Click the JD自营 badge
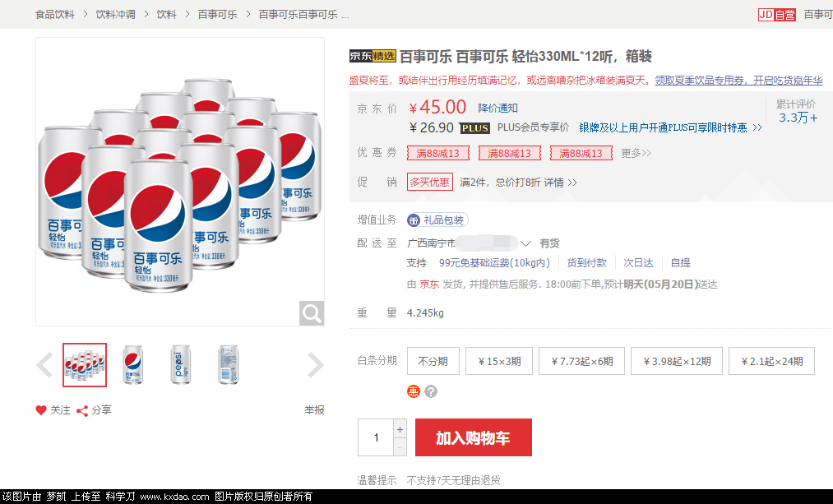This screenshot has height=504, width=833. (777, 15)
